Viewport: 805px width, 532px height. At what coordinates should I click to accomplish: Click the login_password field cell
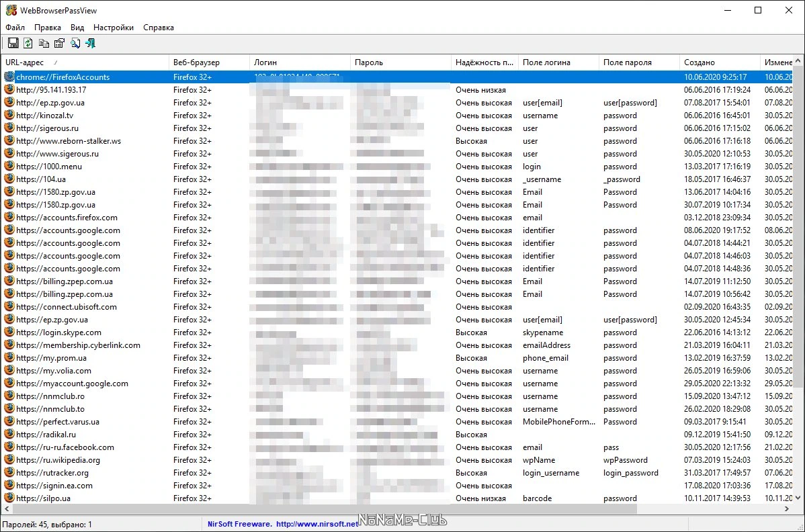point(630,472)
